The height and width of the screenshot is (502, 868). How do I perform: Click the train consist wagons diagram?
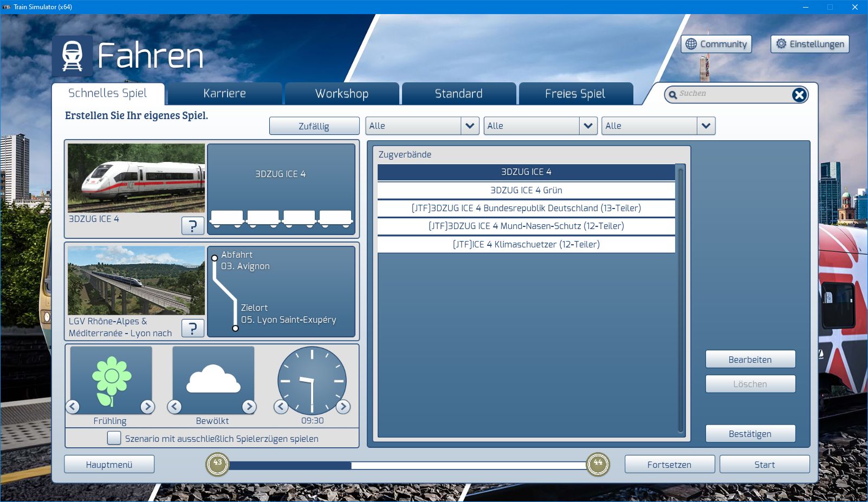click(281, 218)
